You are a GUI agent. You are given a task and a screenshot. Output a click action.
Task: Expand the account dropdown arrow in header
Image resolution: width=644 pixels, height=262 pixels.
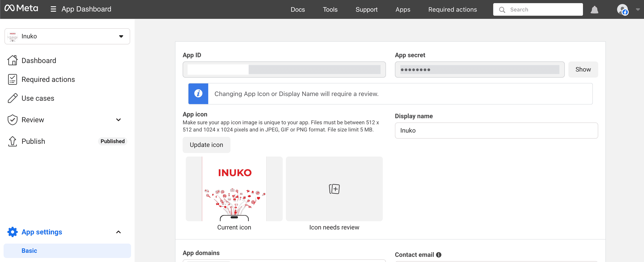coord(638,9)
